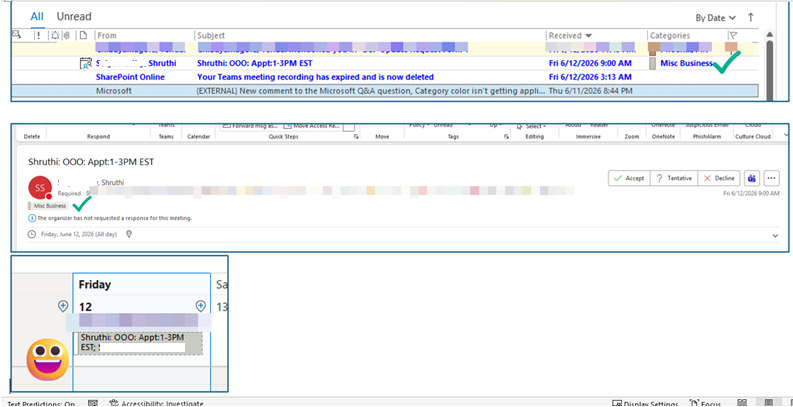The height and width of the screenshot is (407, 793).
Task: Open Display Settings in status bar
Action: coord(645,403)
